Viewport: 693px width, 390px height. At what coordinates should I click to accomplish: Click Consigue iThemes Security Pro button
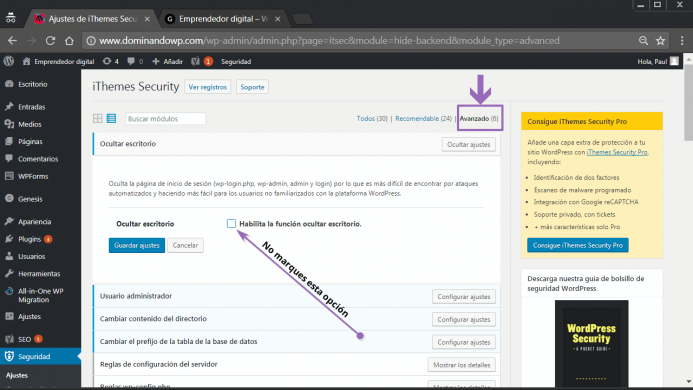pyautogui.click(x=578, y=245)
